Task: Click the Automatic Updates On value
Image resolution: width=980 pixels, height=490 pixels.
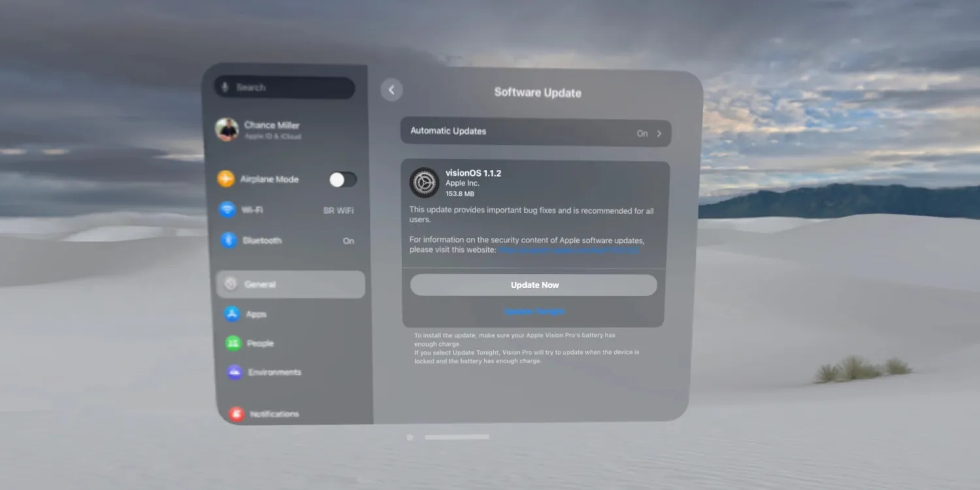Action: click(x=642, y=133)
